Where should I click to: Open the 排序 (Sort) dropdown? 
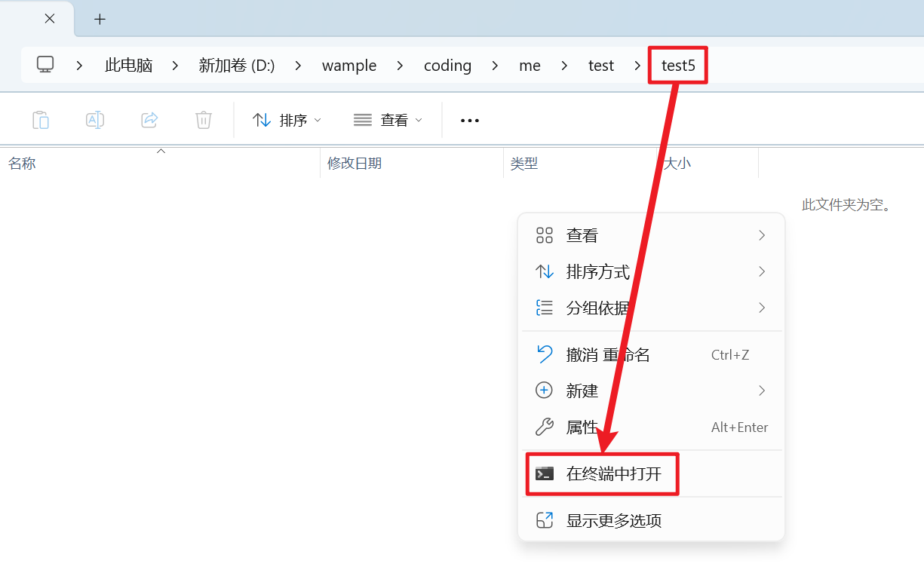287,120
